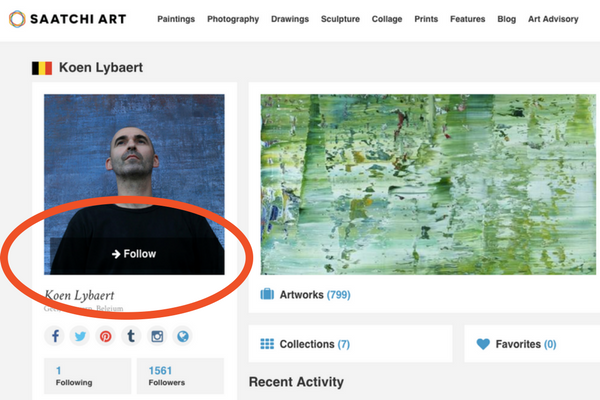Show the 1 Following list
Viewport: 600px width, 400px height.
88,376
